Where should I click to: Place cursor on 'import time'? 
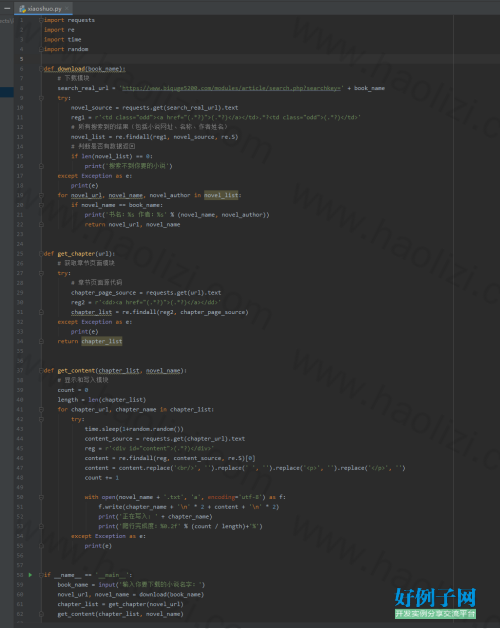[x=63, y=39]
